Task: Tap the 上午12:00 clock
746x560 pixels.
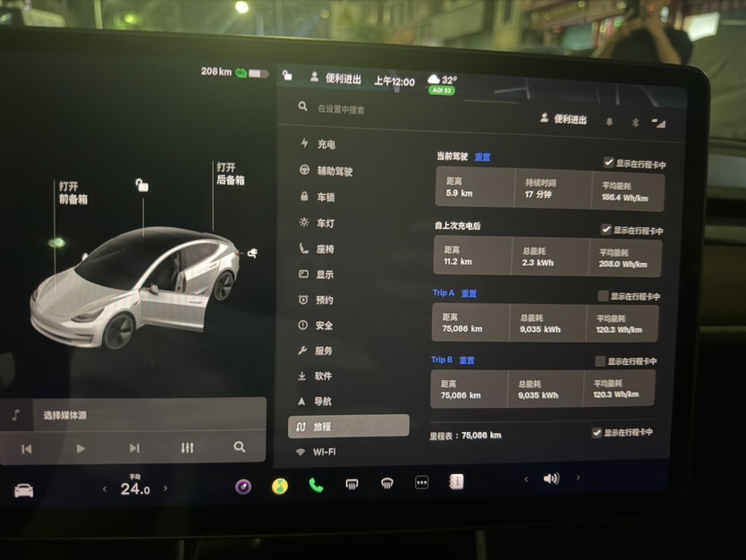Action: 394,81
